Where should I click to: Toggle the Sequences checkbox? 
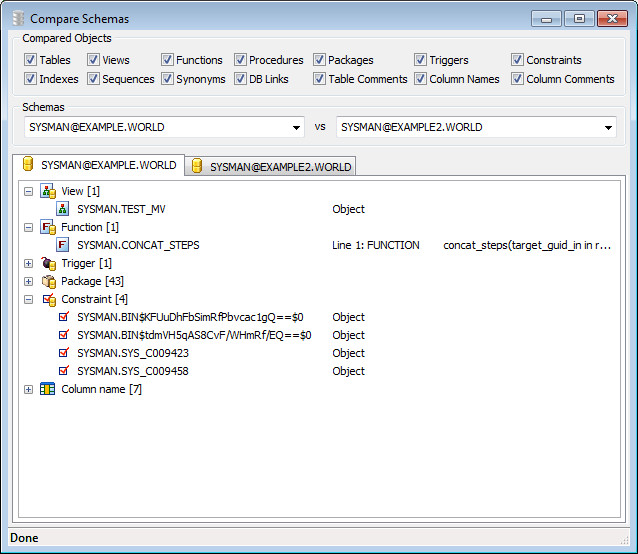(93, 79)
